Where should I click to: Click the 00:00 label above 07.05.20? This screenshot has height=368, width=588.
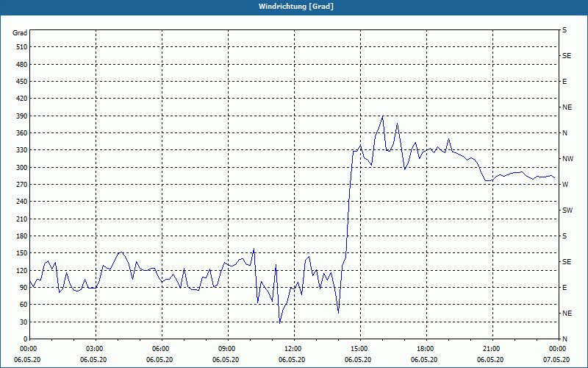tap(558, 349)
